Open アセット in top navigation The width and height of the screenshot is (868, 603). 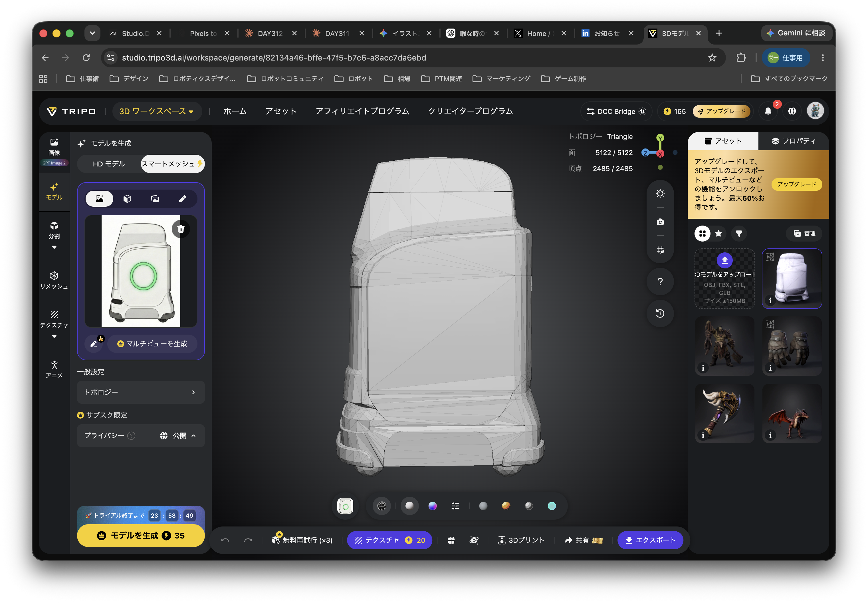[280, 111]
